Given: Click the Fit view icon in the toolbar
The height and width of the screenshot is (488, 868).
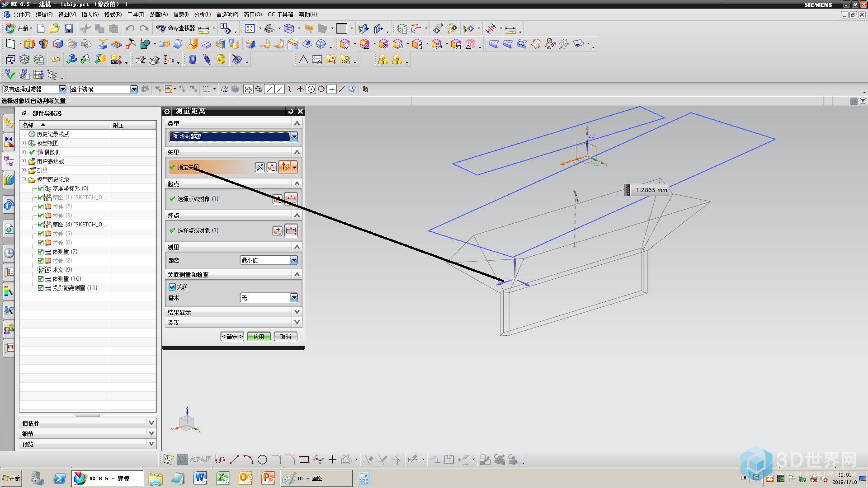Looking at the screenshot, I should pyautogui.click(x=250, y=29).
